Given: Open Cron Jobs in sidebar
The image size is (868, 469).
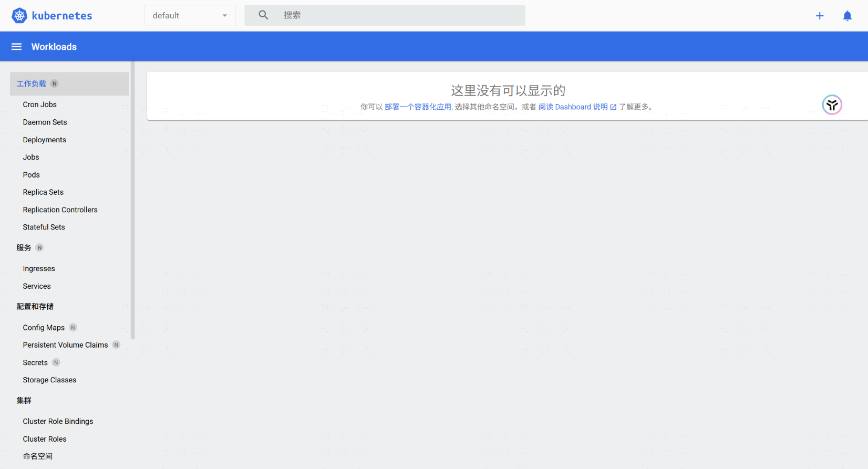Looking at the screenshot, I should tap(40, 105).
